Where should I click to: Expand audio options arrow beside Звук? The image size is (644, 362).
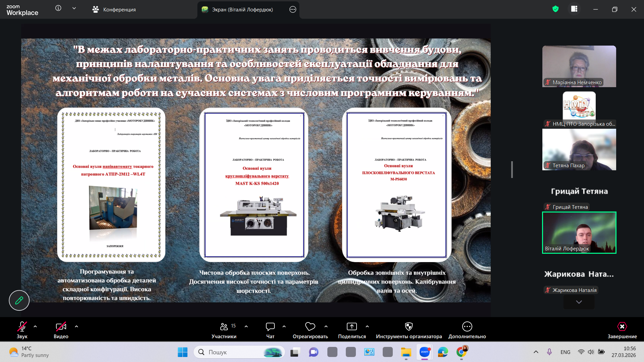[x=35, y=326]
